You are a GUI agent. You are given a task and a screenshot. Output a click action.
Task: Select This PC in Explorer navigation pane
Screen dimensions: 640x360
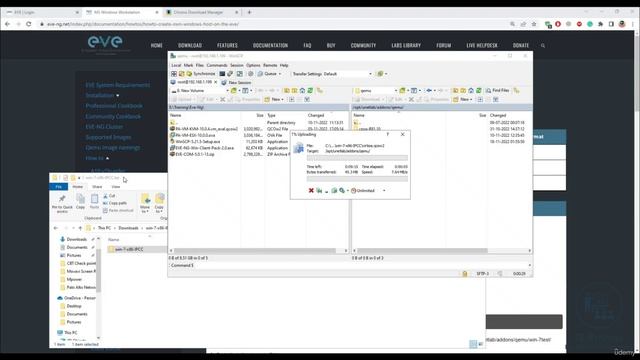[x=68, y=333]
